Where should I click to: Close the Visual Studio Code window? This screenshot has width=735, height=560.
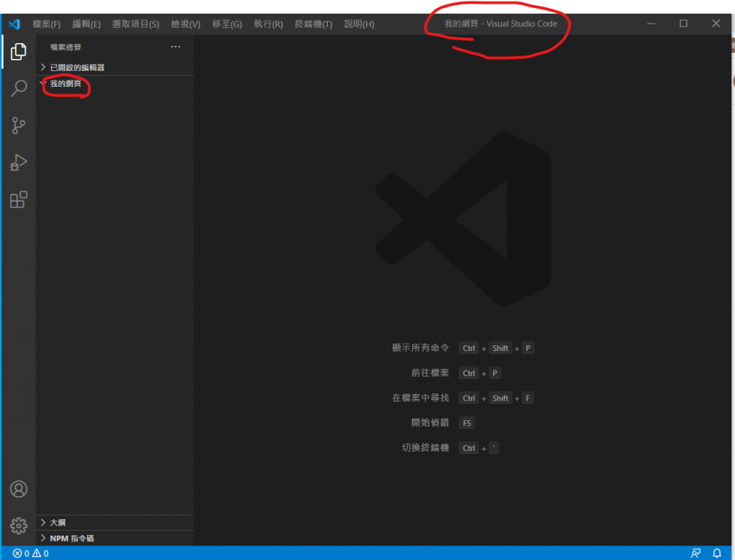(x=716, y=24)
